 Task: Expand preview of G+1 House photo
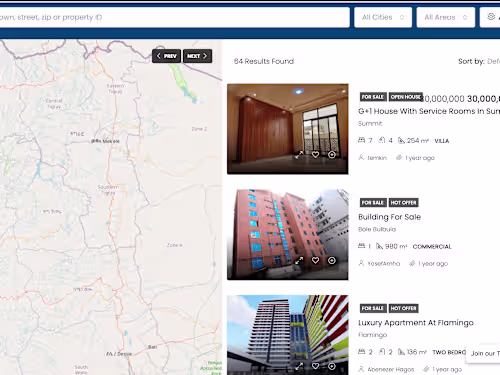click(x=299, y=155)
